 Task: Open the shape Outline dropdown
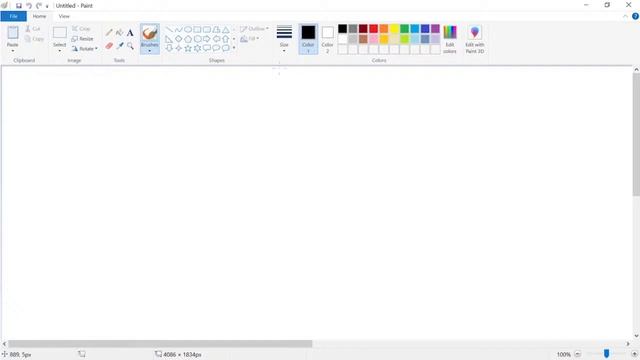pos(254,29)
